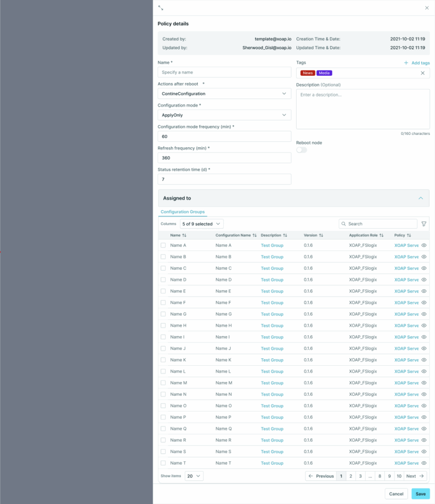View policy details via eye icon on Name A row
This screenshot has width=435, height=504.
tap(424, 245)
